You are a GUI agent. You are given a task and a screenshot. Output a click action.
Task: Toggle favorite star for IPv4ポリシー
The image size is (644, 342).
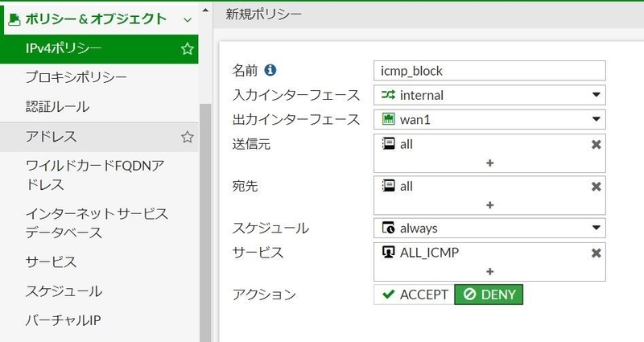[x=188, y=49]
